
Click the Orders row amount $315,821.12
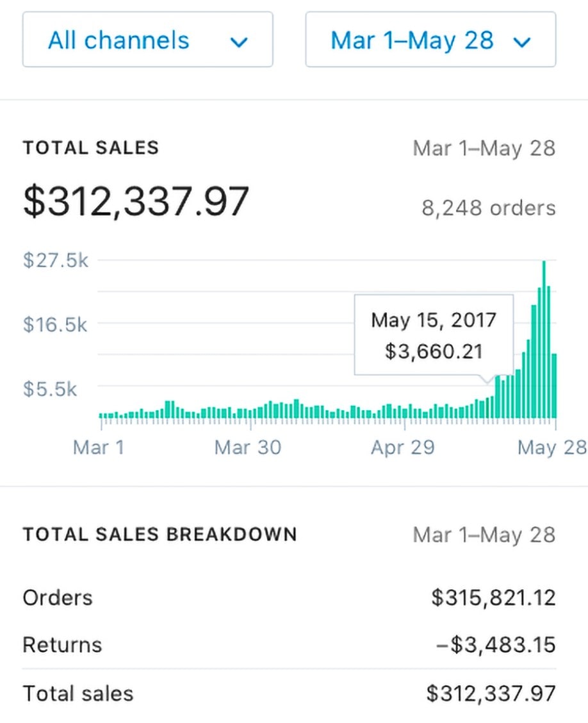(x=494, y=597)
